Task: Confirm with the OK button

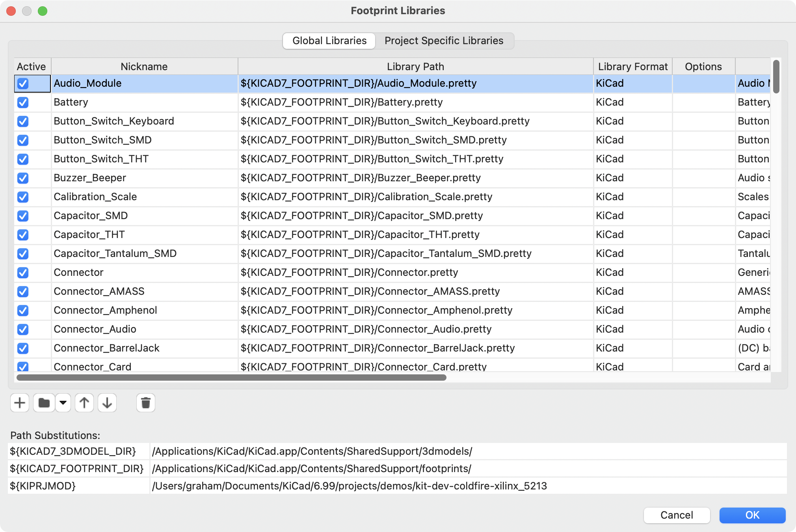Action: (752, 515)
